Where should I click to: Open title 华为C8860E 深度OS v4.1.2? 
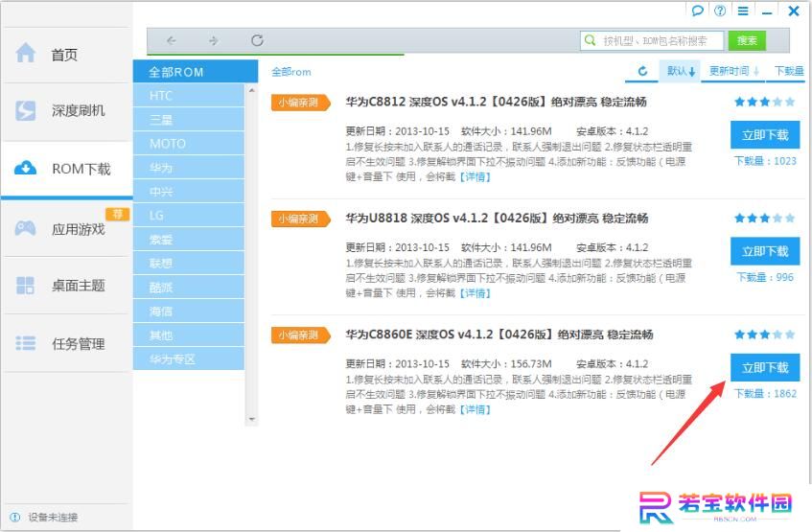pyautogui.click(x=499, y=335)
